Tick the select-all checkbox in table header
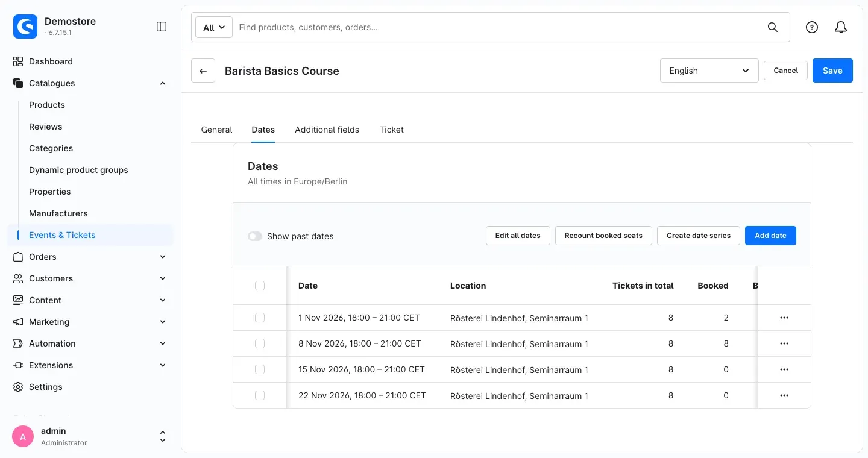The image size is (868, 458). (260, 286)
